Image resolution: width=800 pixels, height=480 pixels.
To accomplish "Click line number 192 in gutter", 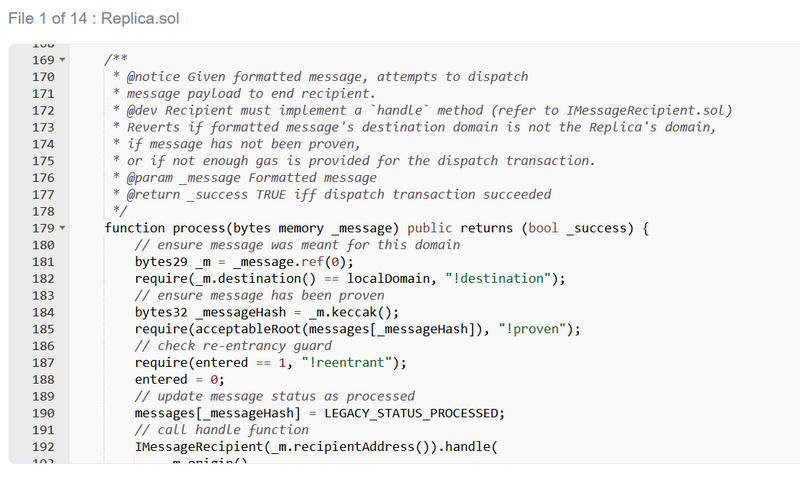I will (43, 446).
